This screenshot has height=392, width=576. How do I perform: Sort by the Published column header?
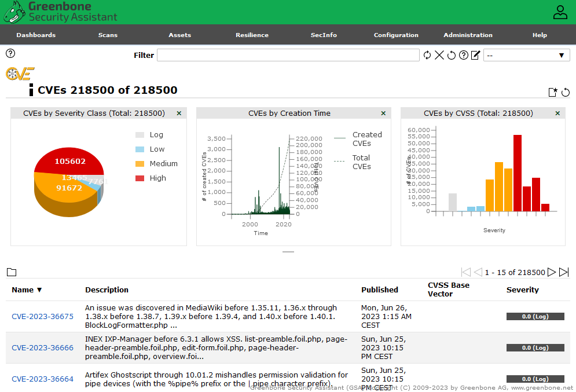[380, 290]
